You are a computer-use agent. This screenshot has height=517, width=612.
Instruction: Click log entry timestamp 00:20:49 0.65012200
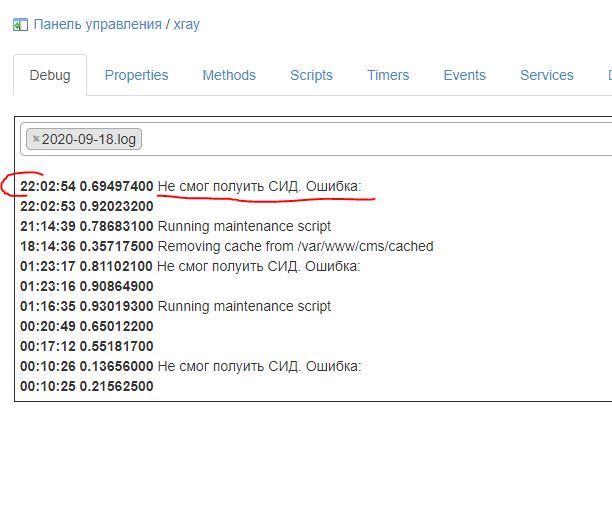tap(87, 326)
